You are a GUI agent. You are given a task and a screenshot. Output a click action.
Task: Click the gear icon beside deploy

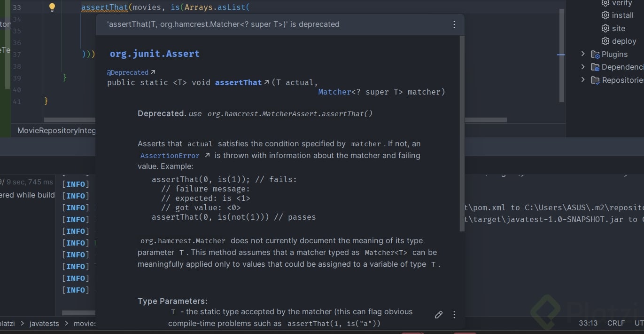click(605, 41)
